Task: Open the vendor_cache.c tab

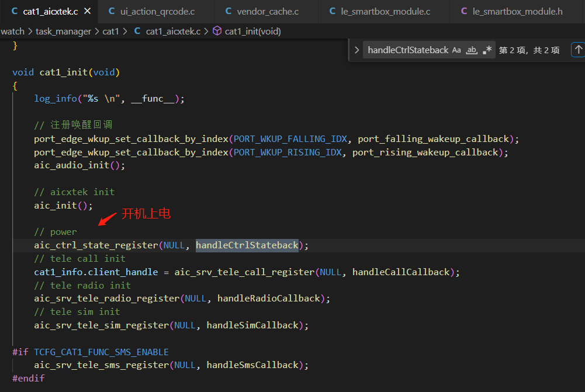Action: point(266,12)
